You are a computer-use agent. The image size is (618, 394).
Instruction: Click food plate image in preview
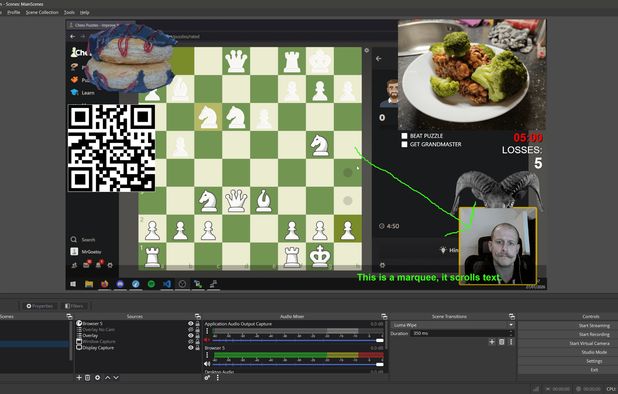coord(472,74)
